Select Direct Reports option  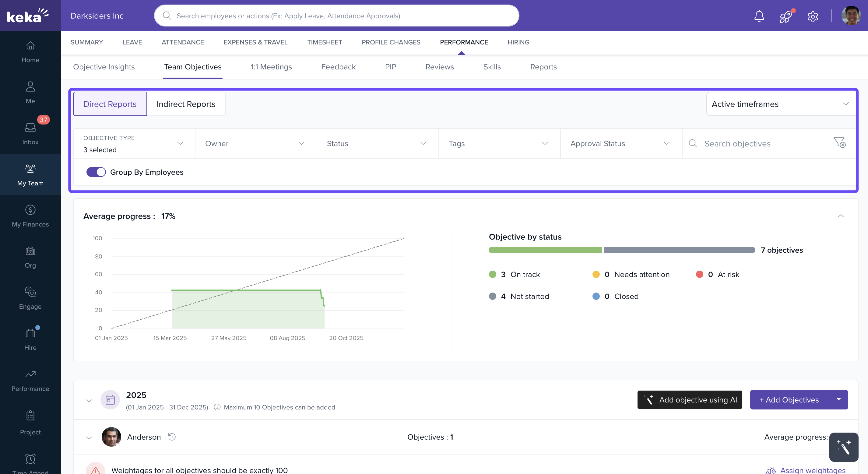pos(110,104)
